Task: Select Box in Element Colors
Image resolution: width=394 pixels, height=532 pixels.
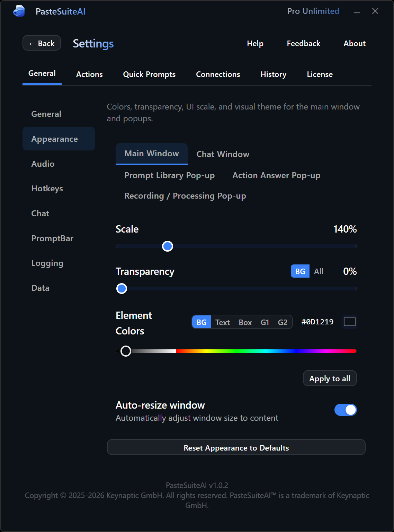Action: click(x=245, y=322)
